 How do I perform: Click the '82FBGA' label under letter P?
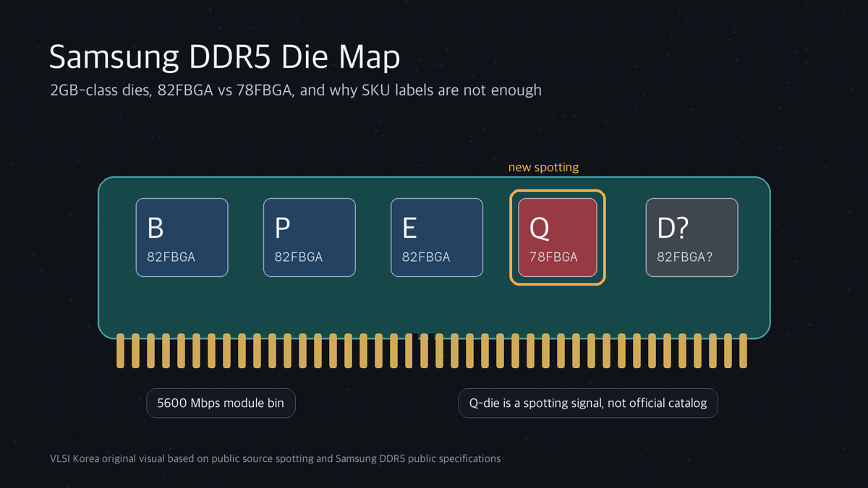[x=299, y=257]
